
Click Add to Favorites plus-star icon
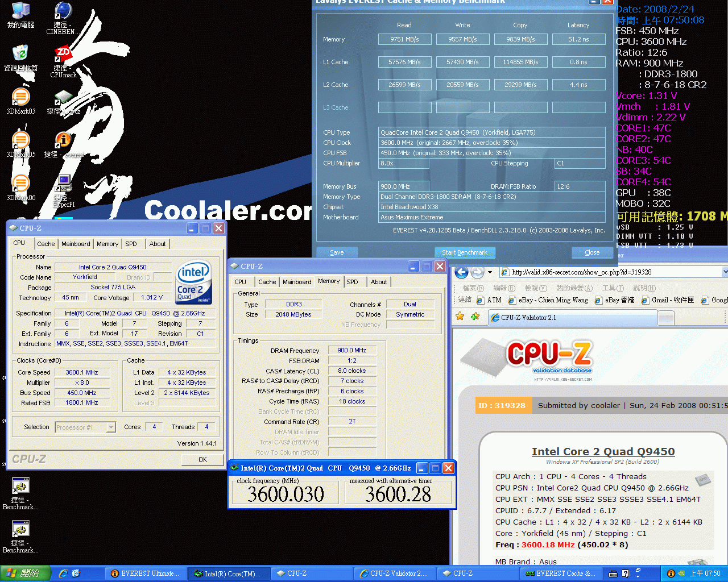pos(475,317)
